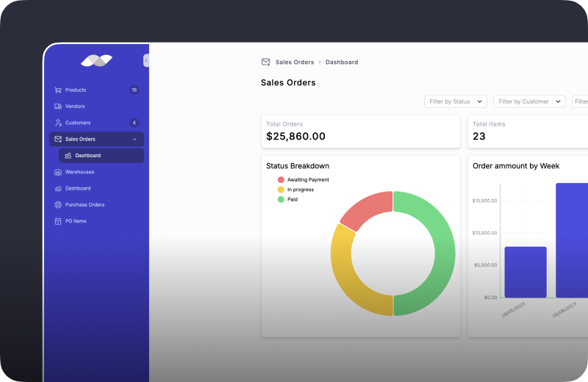This screenshot has width=588, height=382.
Task: Click the app logo at sidebar top
Action: pos(97,60)
